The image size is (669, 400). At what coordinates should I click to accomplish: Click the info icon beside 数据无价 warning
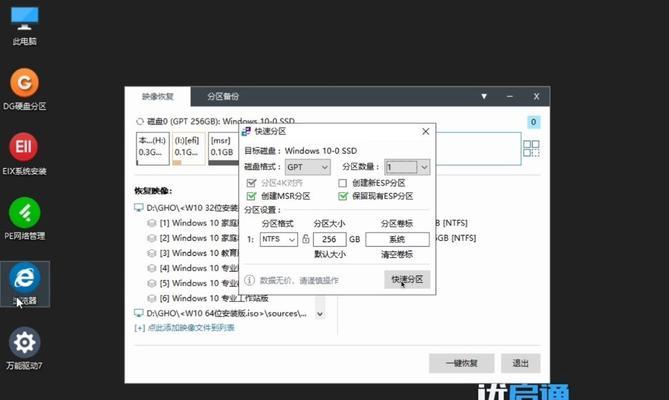[250, 280]
